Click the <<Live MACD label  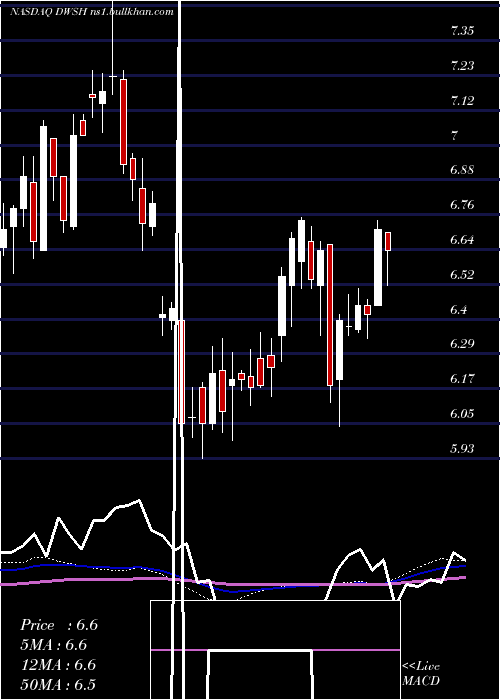[421, 674]
